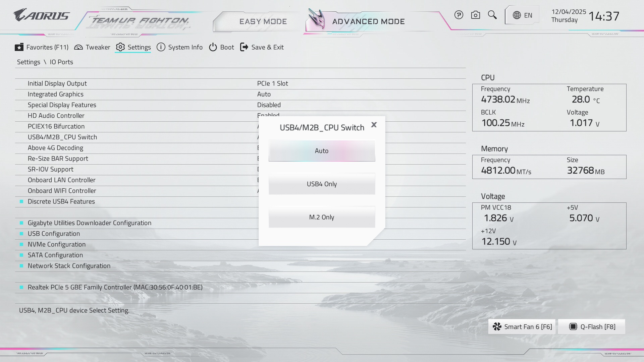Screen dimensions: 644x362
Task: Click the System Info circle icon
Action: click(161, 47)
